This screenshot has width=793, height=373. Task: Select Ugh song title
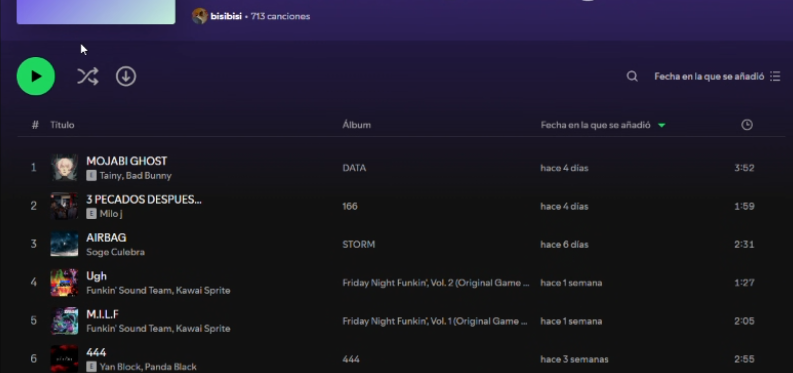(x=97, y=276)
